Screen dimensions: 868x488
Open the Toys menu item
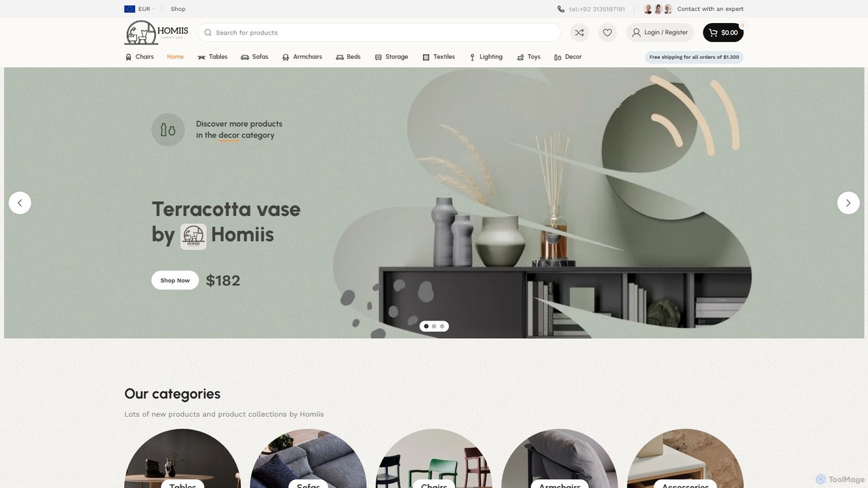pyautogui.click(x=528, y=57)
